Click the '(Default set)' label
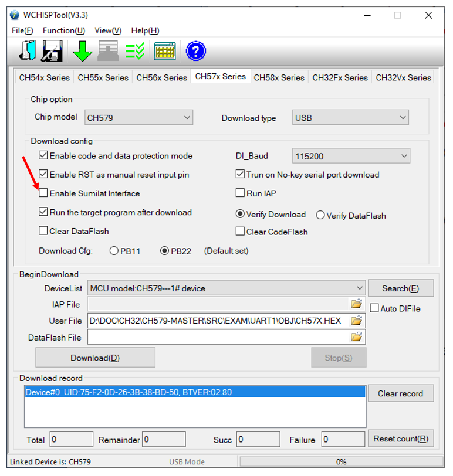The width and height of the screenshot is (453, 476). click(226, 251)
